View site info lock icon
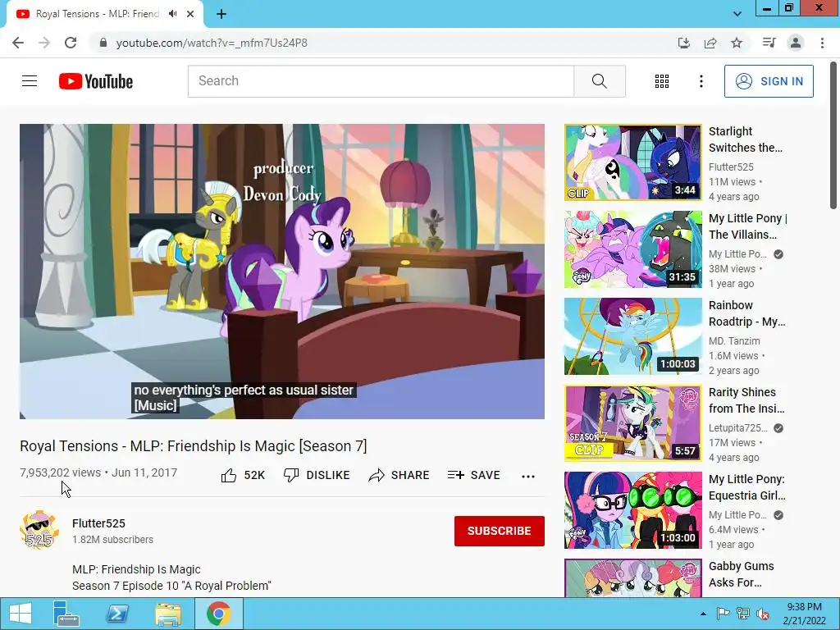Screen dimensions: 840x630 coord(103,43)
